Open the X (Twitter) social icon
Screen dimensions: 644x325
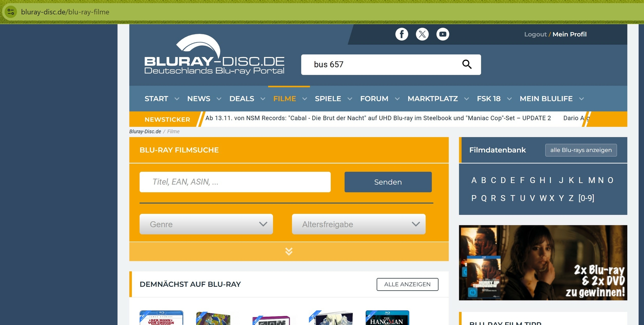pyautogui.click(x=422, y=34)
